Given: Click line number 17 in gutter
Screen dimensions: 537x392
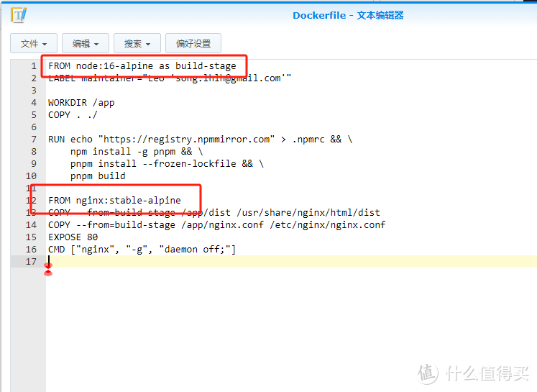Looking at the screenshot, I should 31,262.
